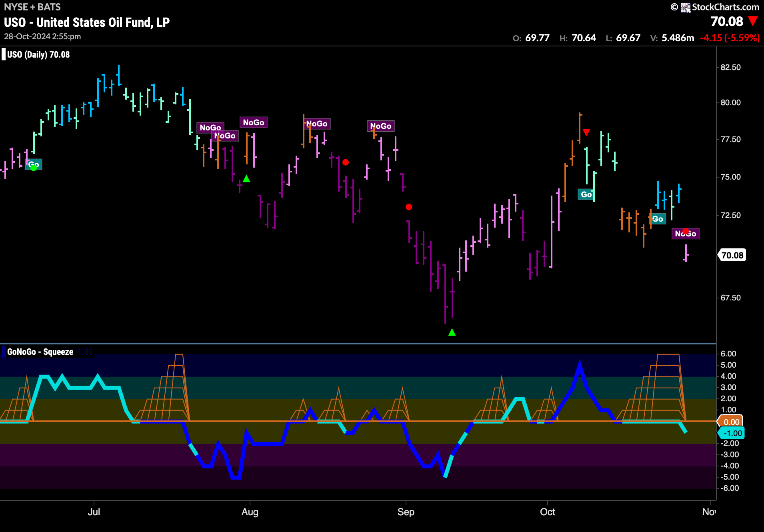Click the Go label below 72.50 level
This screenshot has height=532, width=764.
click(x=658, y=219)
